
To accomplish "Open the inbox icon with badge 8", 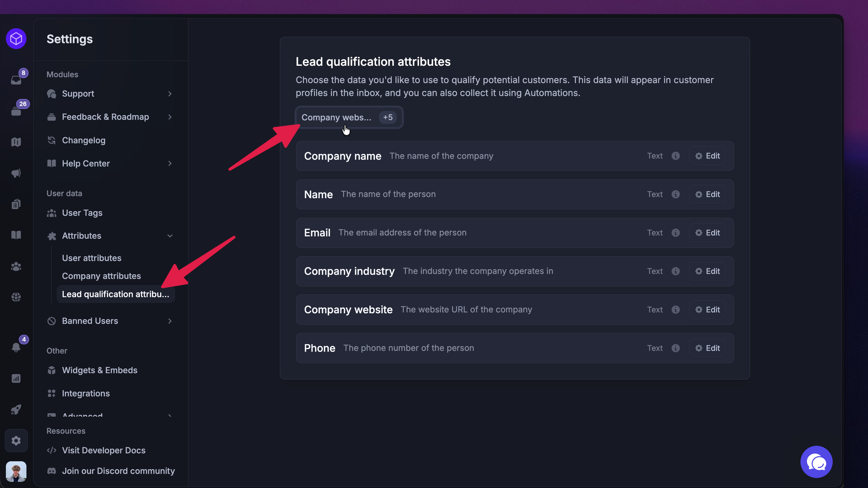I will point(16,80).
